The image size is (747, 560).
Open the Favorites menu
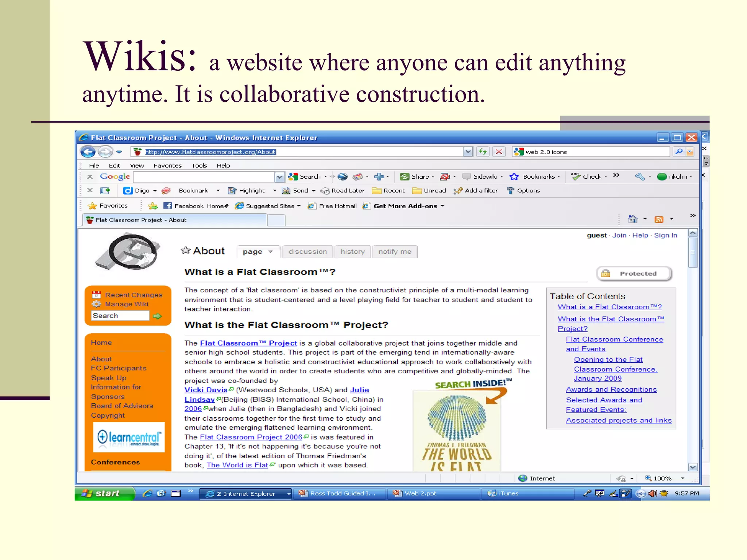pos(167,166)
